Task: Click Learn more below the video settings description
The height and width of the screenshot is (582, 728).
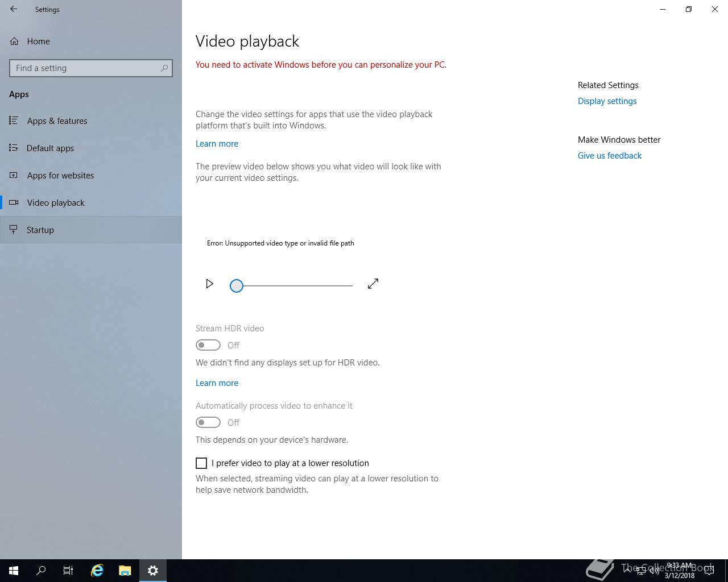Action: (x=217, y=144)
